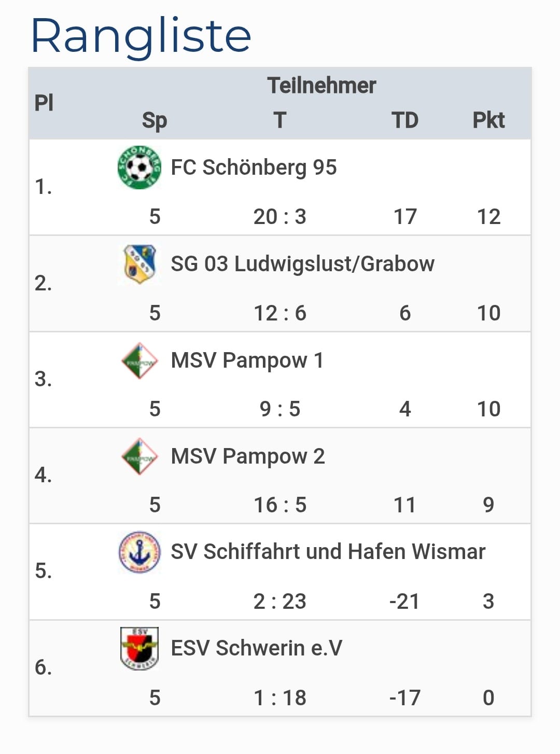Screen dimensions: 560x754
Task: Open the FC Schönberg 95 team name
Action: point(254,167)
